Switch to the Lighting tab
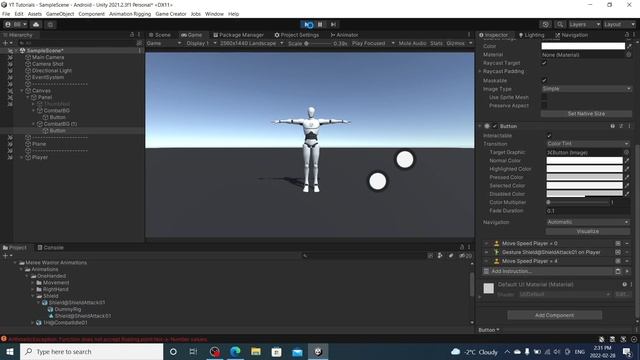 point(531,35)
